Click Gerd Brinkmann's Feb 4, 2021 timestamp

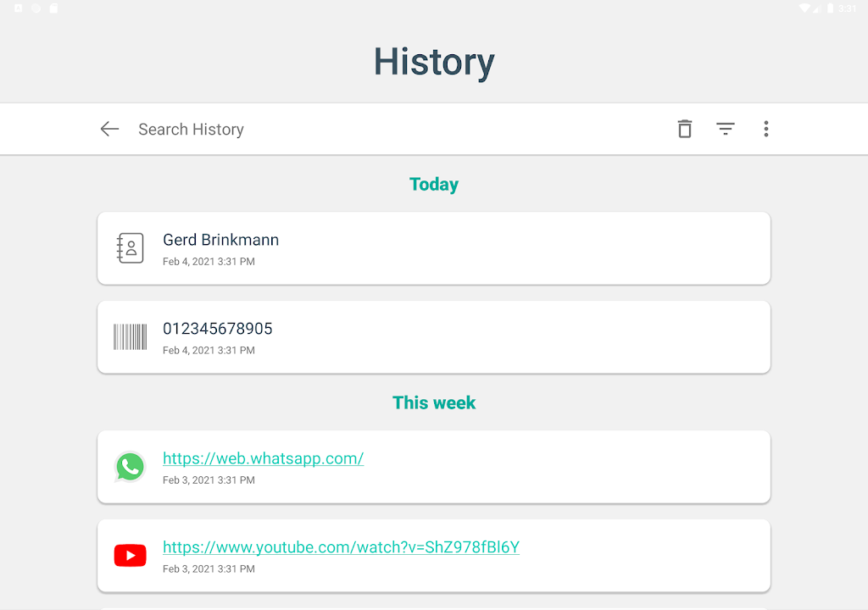coord(209,262)
